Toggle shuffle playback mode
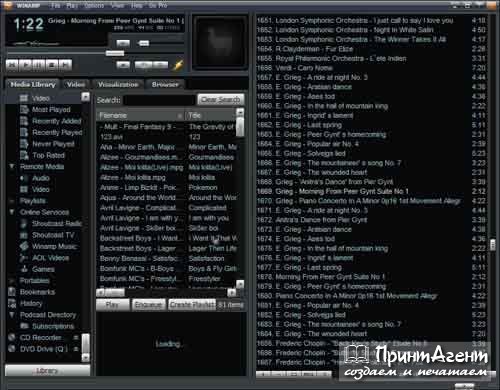The width and height of the screenshot is (500, 390). pyautogui.click(x=143, y=65)
